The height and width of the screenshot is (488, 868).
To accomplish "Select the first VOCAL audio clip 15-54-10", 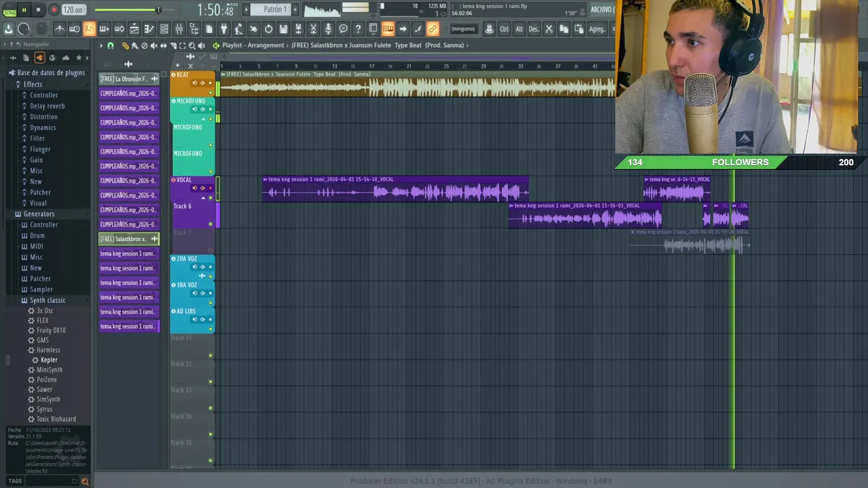I will coord(395,190).
